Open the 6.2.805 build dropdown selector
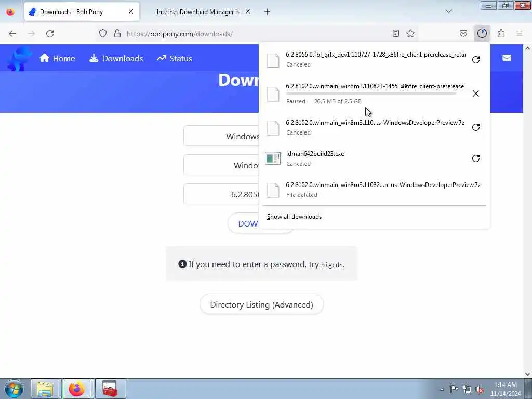Image resolution: width=532 pixels, height=399 pixels. coord(221,194)
